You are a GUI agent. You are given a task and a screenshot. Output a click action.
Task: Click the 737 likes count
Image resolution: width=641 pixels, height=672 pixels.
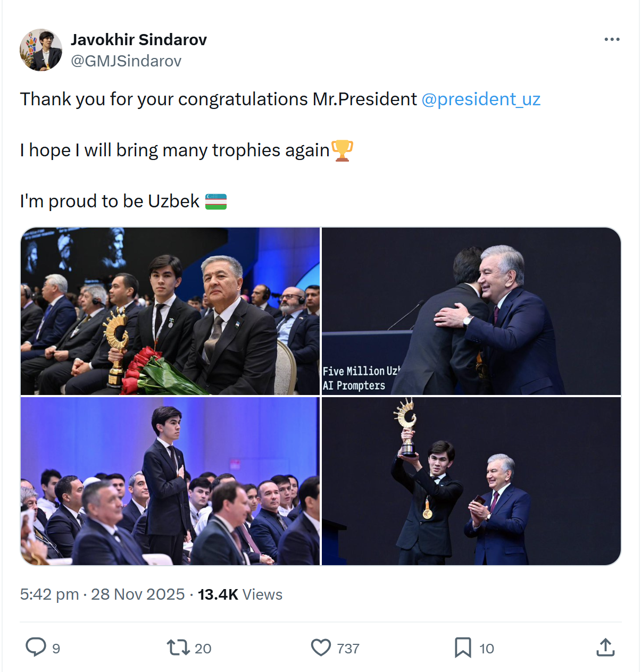[348, 649]
